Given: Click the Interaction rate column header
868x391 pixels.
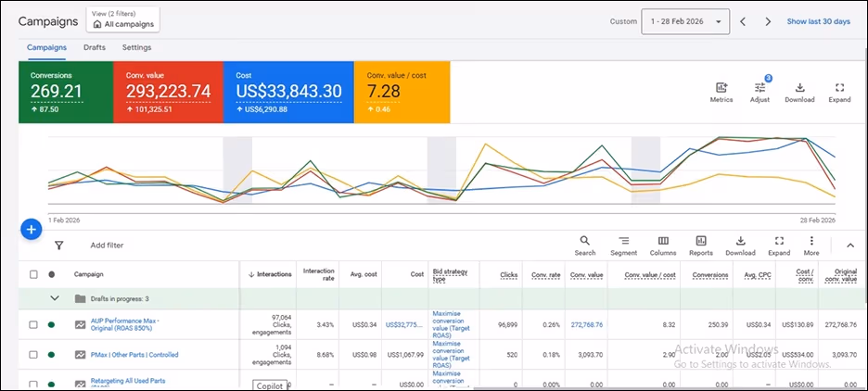Looking at the screenshot, I should coord(319,274).
